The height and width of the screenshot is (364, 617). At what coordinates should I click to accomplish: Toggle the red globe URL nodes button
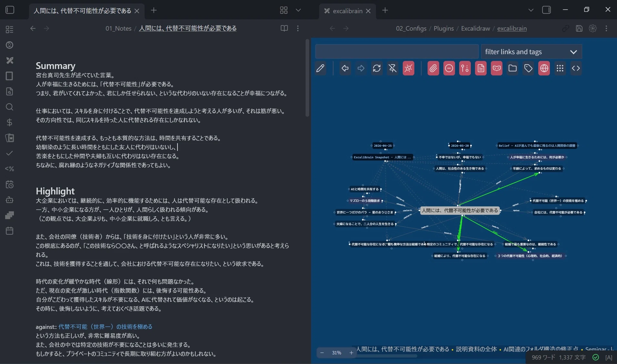point(544,68)
